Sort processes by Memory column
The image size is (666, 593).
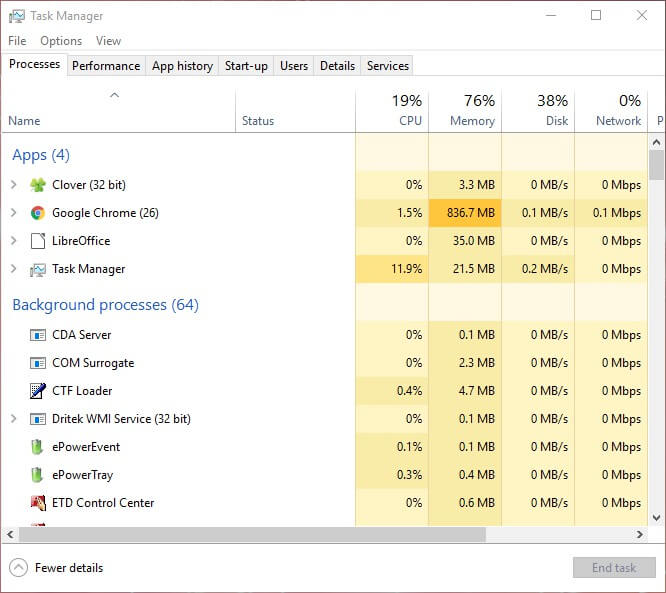(x=465, y=110)
